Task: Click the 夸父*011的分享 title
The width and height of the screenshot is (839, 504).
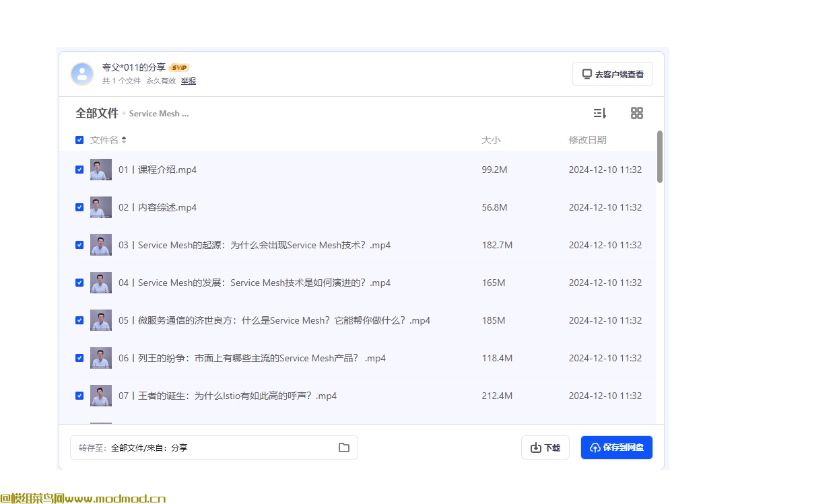Action: coord(133,67)
